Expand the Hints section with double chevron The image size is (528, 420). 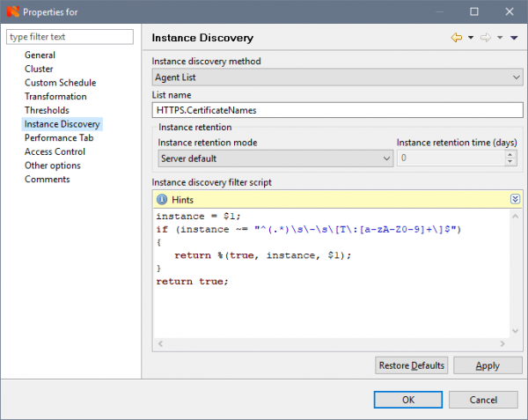point(516,199)
